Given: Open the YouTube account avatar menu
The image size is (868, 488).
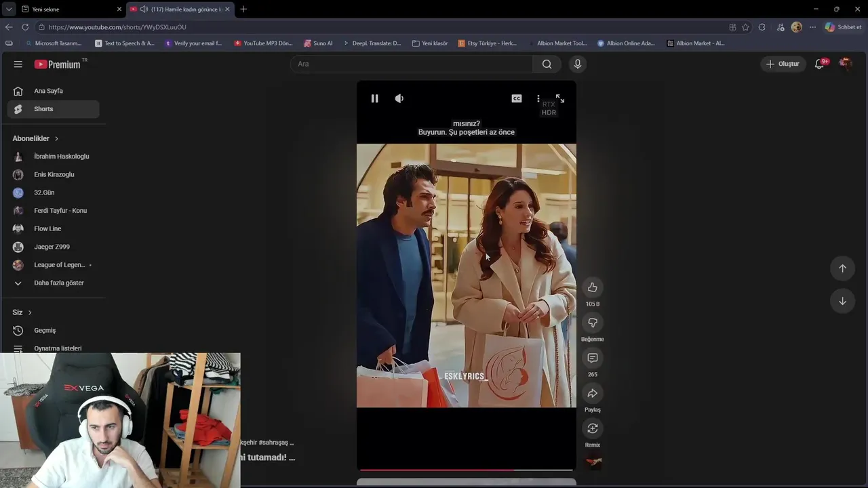Looking at the screenshot, I should [x=845, y=64].
